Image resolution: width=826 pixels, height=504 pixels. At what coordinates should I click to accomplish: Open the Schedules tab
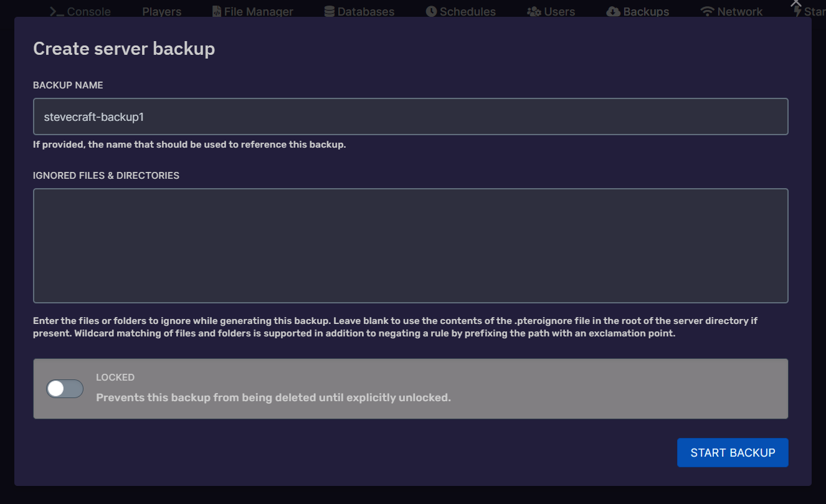tap(460, 11)
